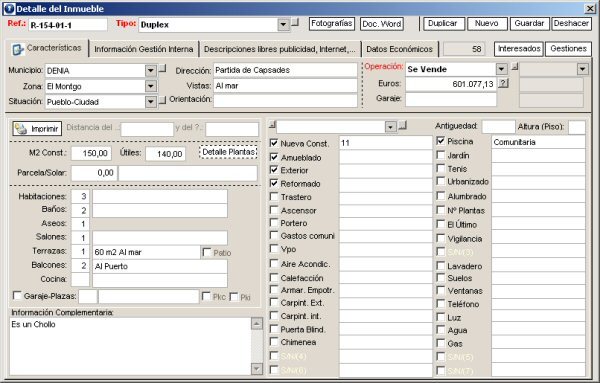
Task: Click the Dirección field Partida de Capsades
Action: pos(285,70)
